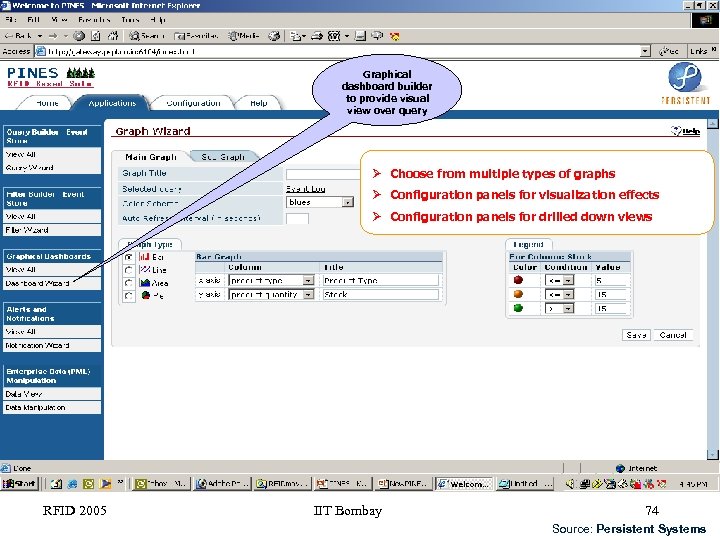This screenshot has height=540, width=720.
Task: Open the Media toolbar button
Action: click(244, 36)
